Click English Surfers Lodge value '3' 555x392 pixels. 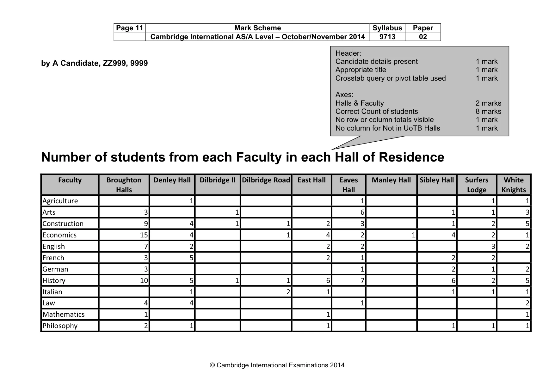click(493, 247)
